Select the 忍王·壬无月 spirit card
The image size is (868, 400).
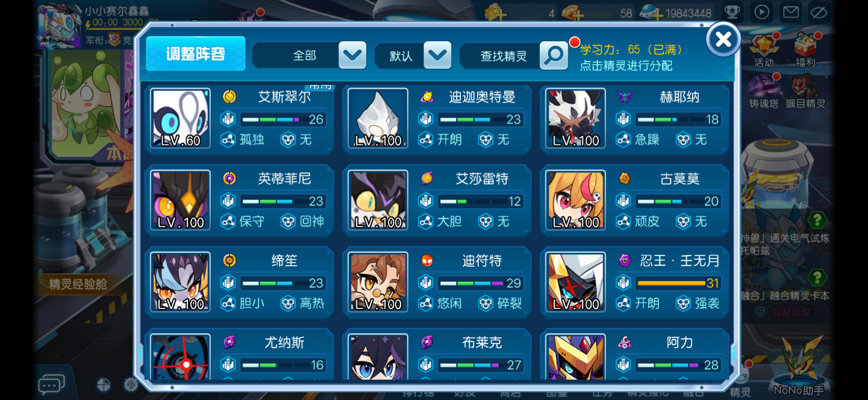(x=634, y=282)
